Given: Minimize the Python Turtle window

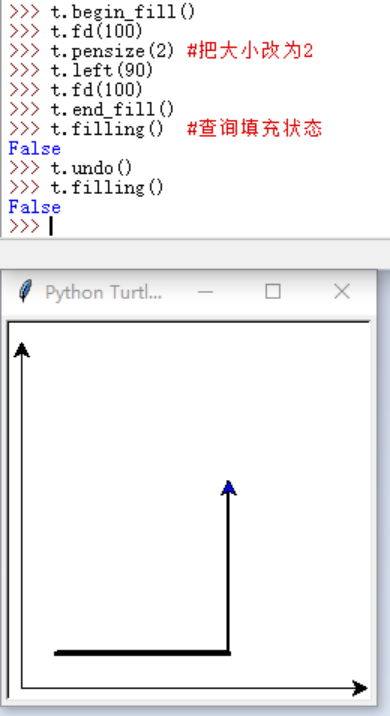Looking at the screenshot, I should click(x=206, y=292).
